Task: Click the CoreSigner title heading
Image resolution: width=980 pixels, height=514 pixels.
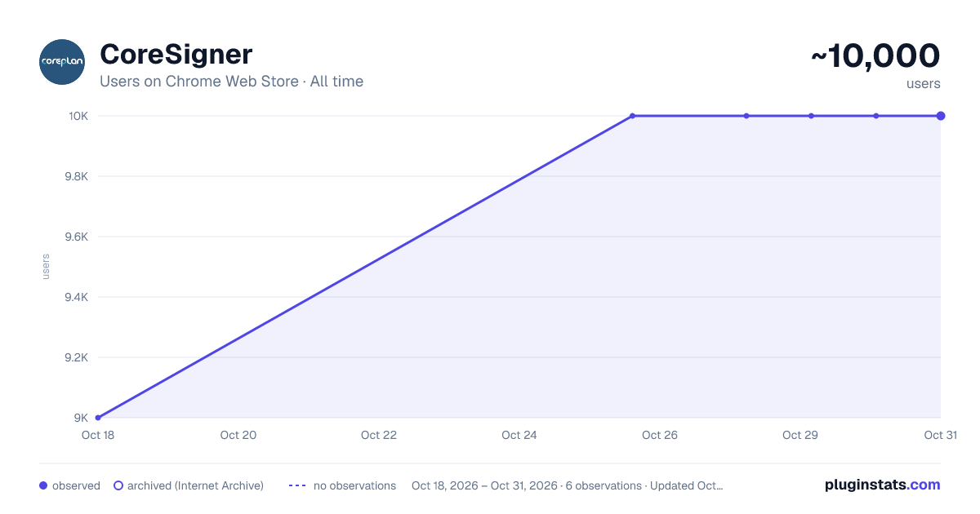Action: 176,55
